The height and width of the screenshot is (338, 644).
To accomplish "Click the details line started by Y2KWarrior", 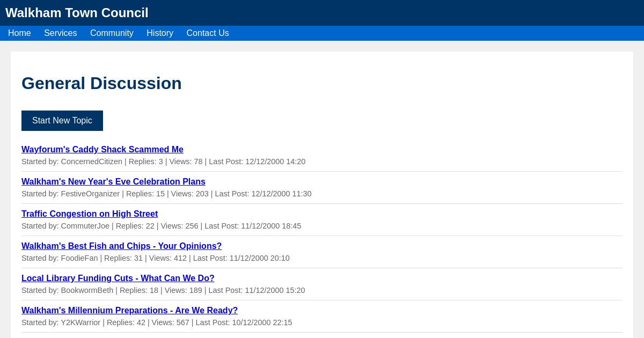I will coord(157,322).
